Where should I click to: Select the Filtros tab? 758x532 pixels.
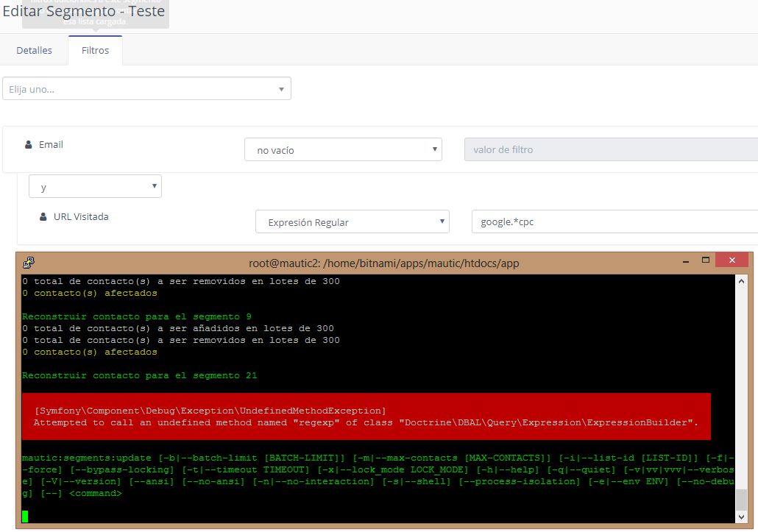click(95, 50)
